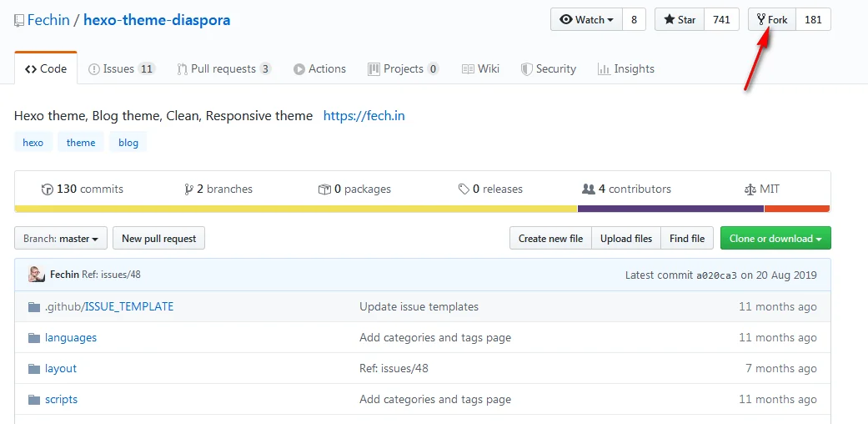Open the hexo-theme-diaspora repository link
This screenshot has height=424, width=868.
[157, 21]
